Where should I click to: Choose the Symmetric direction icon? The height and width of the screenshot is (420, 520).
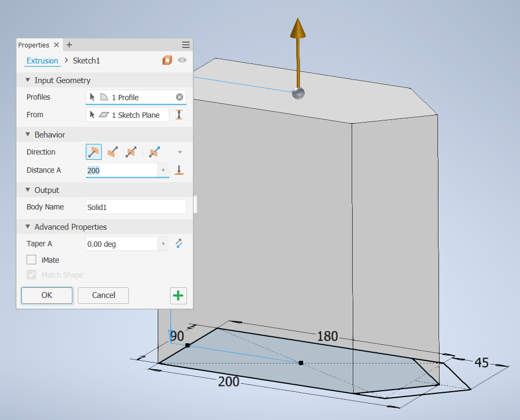click(x=132, y=152)
